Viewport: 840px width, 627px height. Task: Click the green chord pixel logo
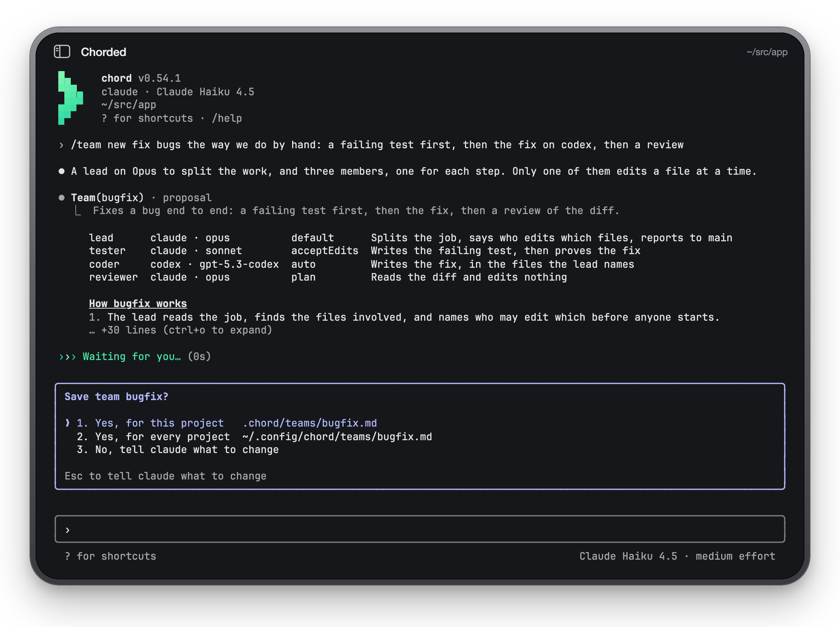(71, 98)
